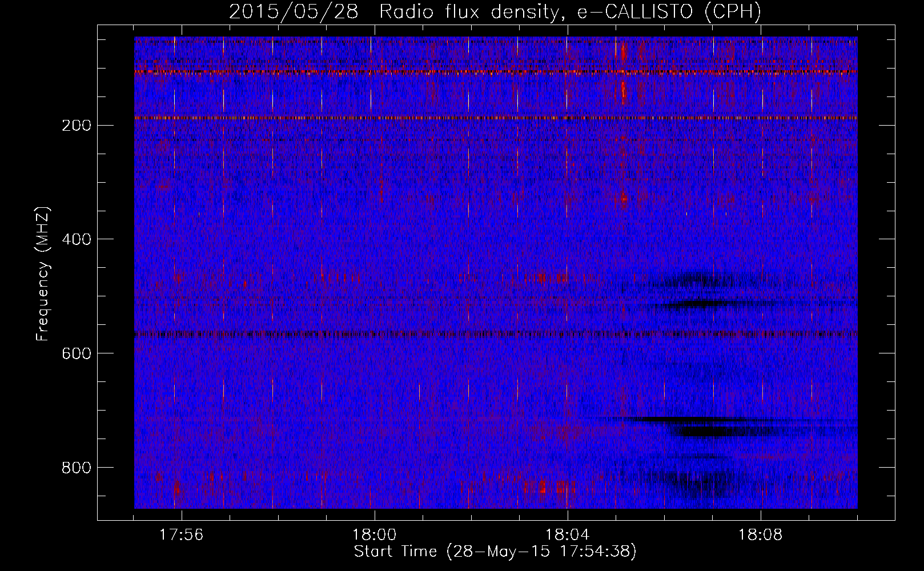Click the 18:04 time tick label
924x571 pixels.
568,535
